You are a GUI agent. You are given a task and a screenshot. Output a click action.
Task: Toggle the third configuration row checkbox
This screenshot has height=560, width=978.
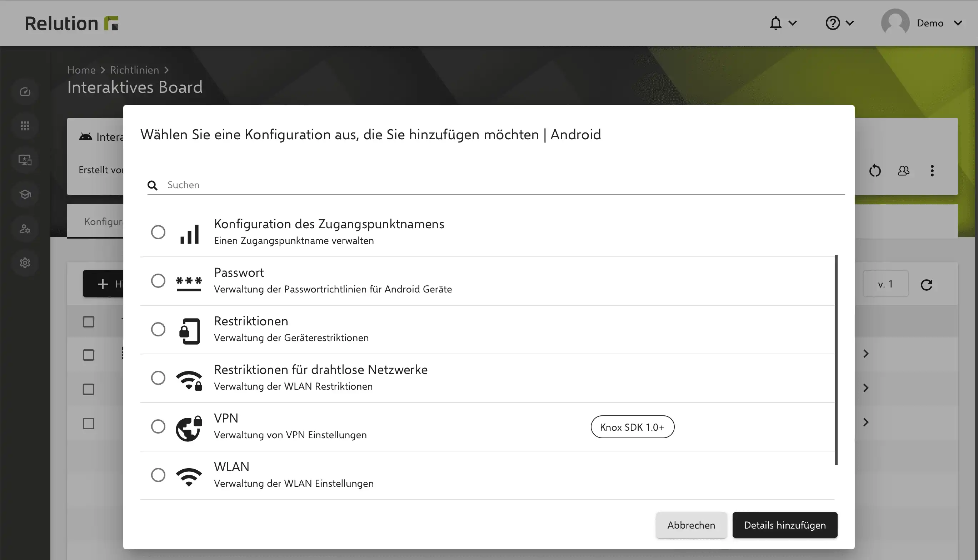[x=89, y=424]
